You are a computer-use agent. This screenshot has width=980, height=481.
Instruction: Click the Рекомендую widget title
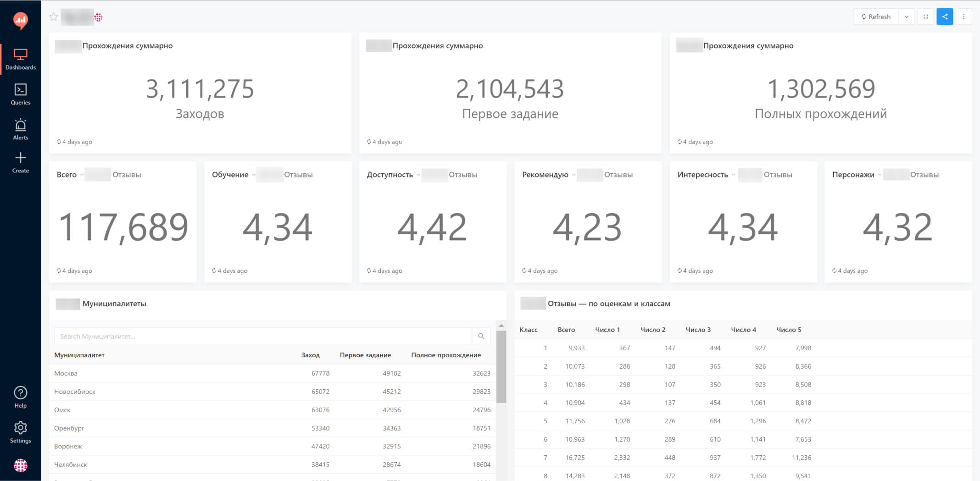point(545,175)
